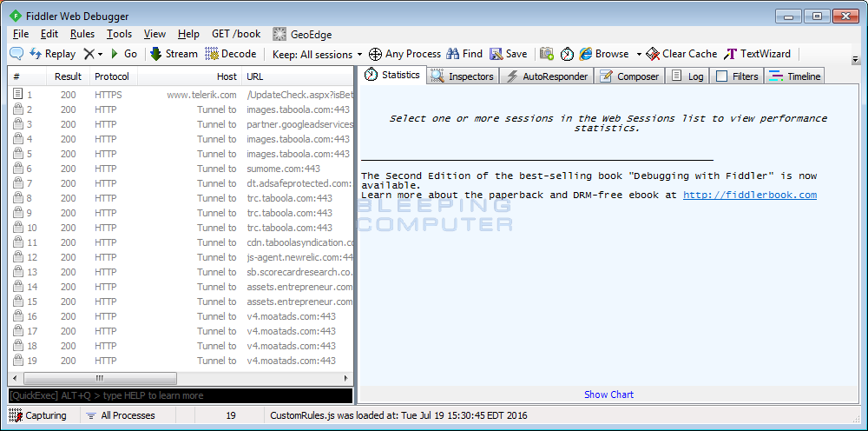Select session 12 js-agent.newrelic.com row

pos(181,257)
